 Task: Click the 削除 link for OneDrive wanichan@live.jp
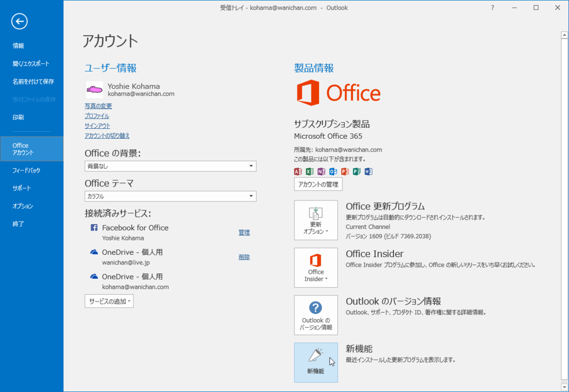click(244, 257)
